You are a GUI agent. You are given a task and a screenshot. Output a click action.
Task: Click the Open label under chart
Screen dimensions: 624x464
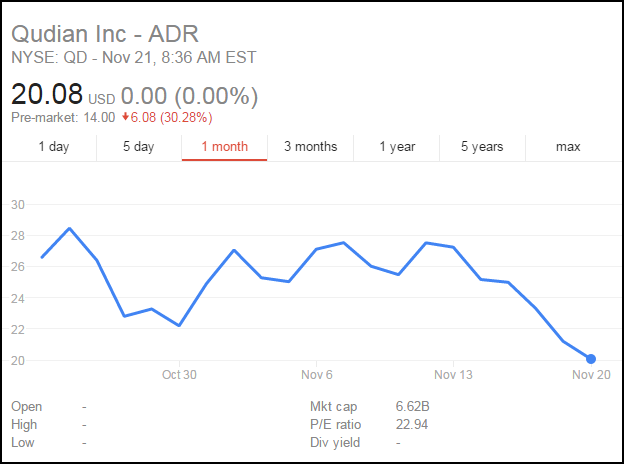pos(27,408)
